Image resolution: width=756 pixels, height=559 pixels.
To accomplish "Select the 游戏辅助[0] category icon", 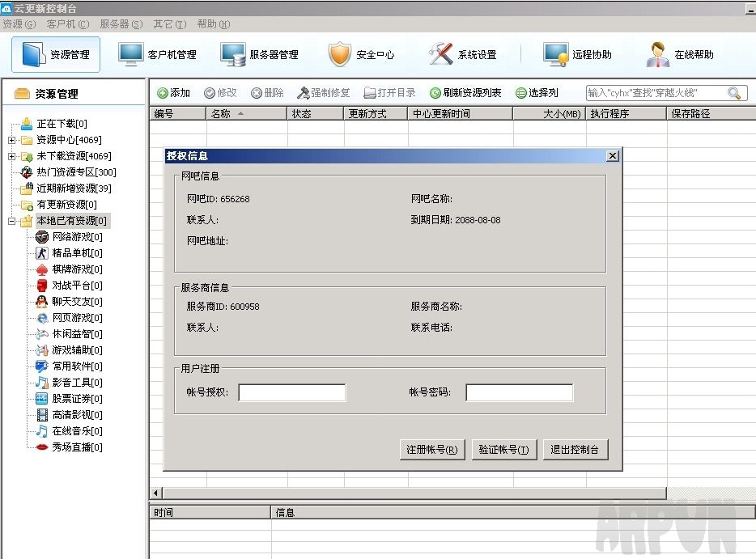I will tap(42, 350).
